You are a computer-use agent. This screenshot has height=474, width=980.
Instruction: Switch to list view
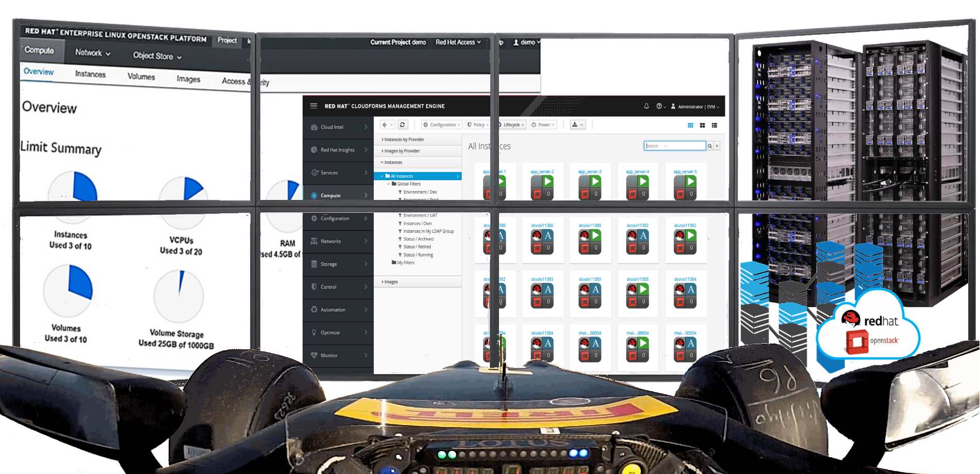pyautogui.click(x=715, y=125)
